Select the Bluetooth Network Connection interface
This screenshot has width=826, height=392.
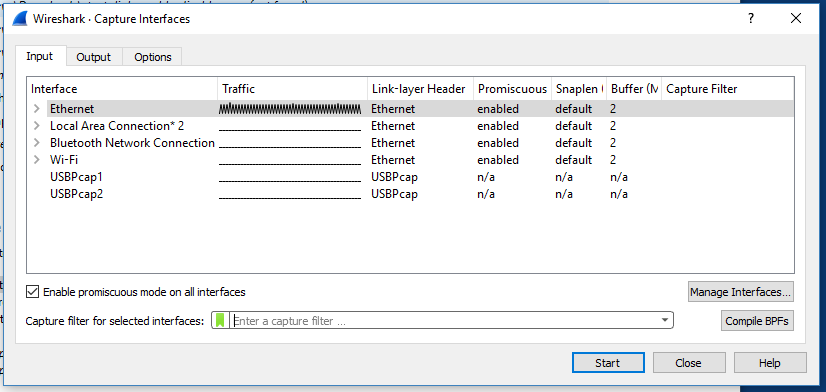click(132, 143)
